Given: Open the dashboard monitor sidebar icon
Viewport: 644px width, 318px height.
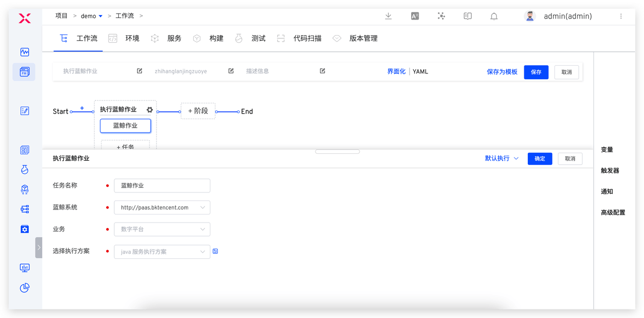Looking at the screenshot, I should click(x=25, y=268).
